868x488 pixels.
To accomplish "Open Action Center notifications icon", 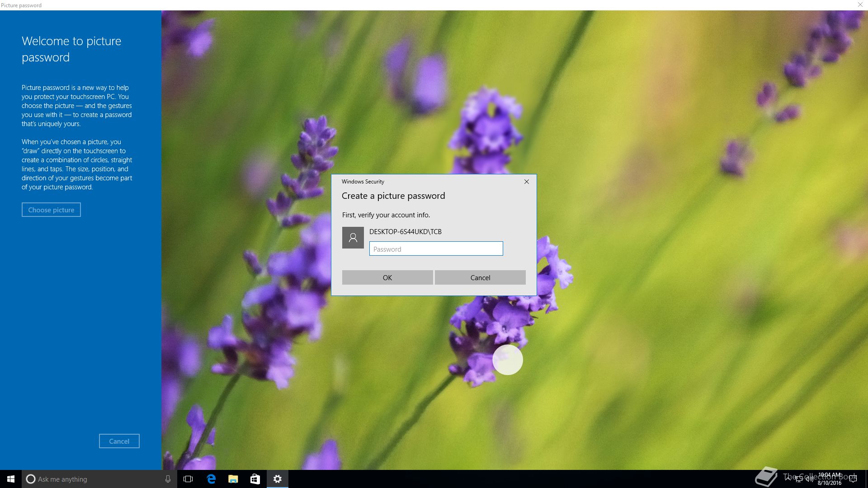I will coord(853,479).
